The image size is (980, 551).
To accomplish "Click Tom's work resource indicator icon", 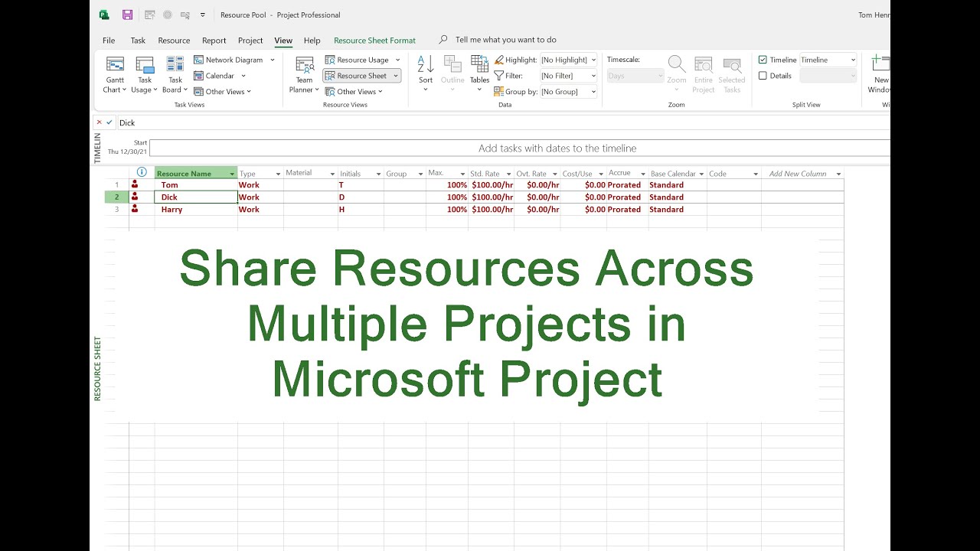I will (x=135, y=184).
